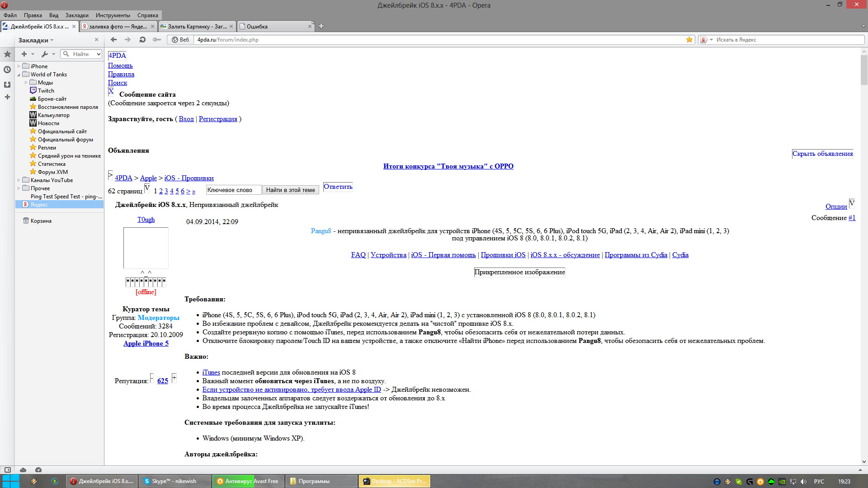The height and width of the screenshot is (488, 868).
Task: Click the page vertical scrollbar thumb
Action: tap(864, 70)
